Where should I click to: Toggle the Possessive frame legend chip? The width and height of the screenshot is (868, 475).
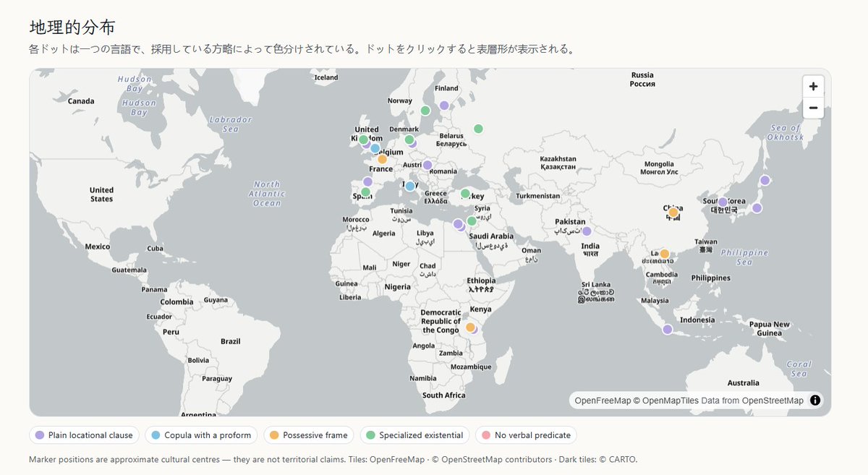[309, 435]
